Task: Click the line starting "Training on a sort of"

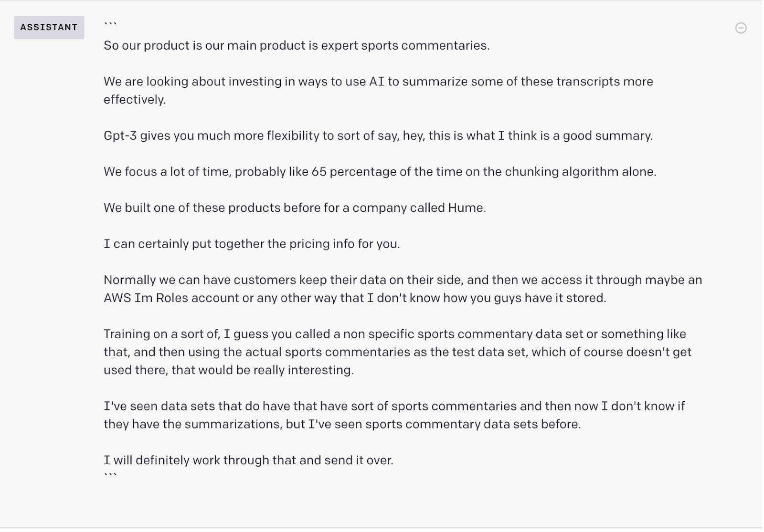Action: click(x=394, y=334)
